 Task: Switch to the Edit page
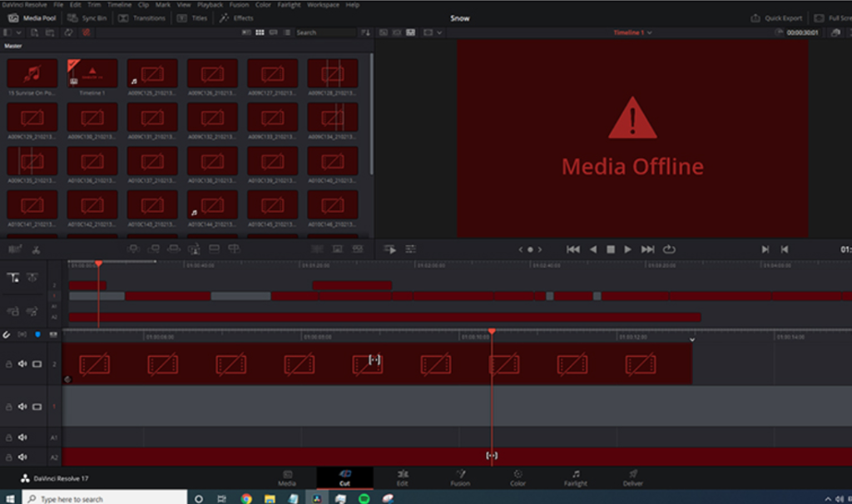402,478
